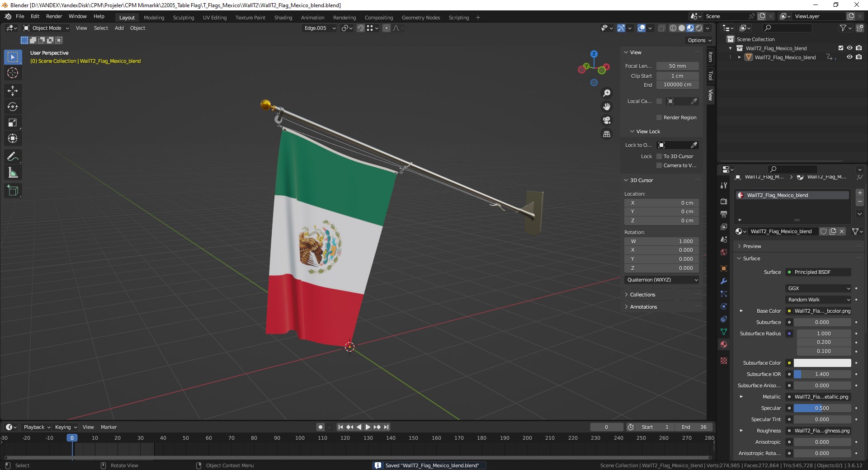This screenshot has height=470, width=868.
Task: Select the Measure tool
Action: click(x=13, y=172)
